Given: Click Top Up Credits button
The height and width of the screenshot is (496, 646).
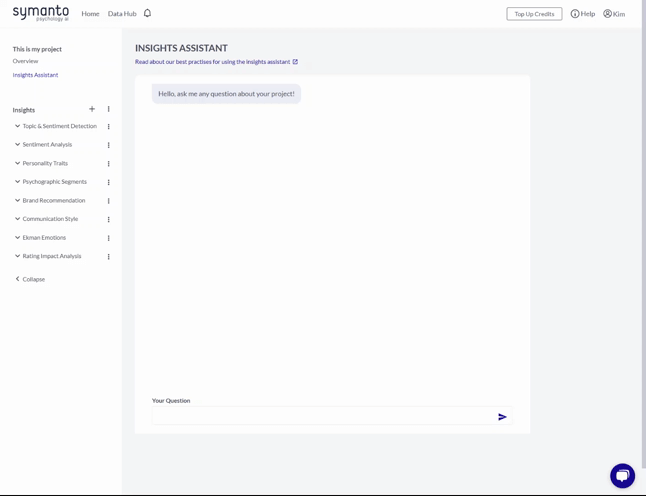Looking at the screenshot, I should pos(534,14).
